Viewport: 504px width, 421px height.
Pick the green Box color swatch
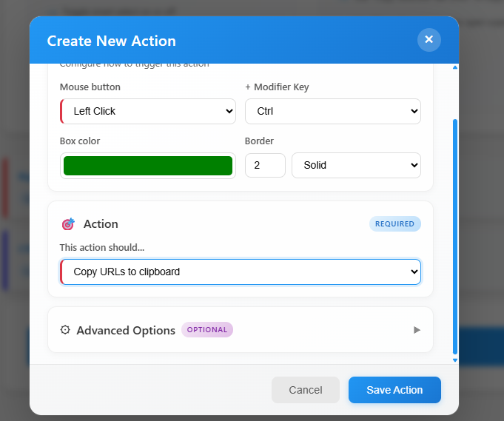point(148,166)
